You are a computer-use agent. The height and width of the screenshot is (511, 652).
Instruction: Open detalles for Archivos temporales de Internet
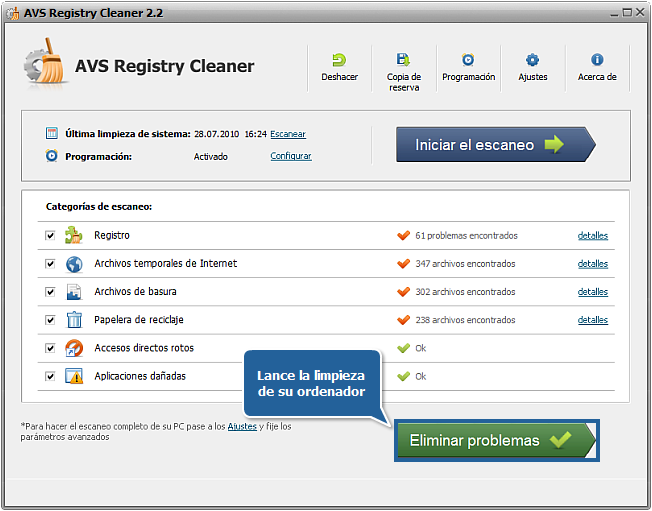click(593, 264)
